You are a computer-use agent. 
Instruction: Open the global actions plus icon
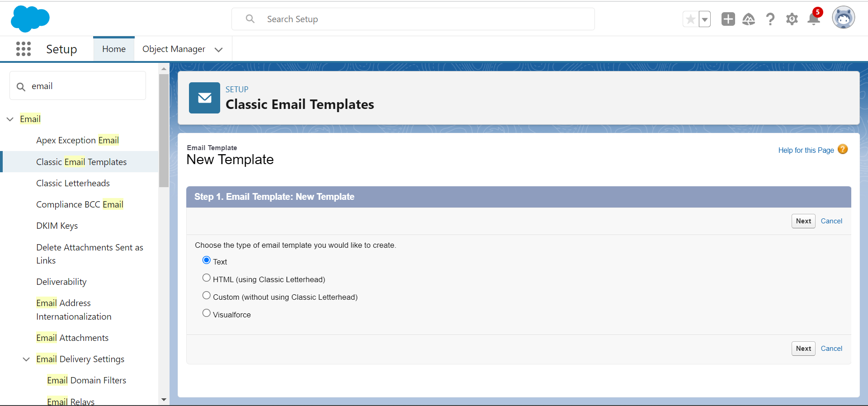728,19
